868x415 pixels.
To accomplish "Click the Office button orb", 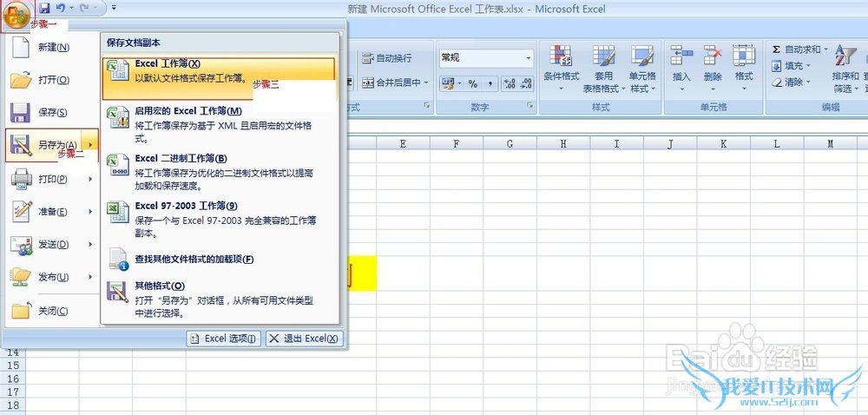I will point(16,16).
